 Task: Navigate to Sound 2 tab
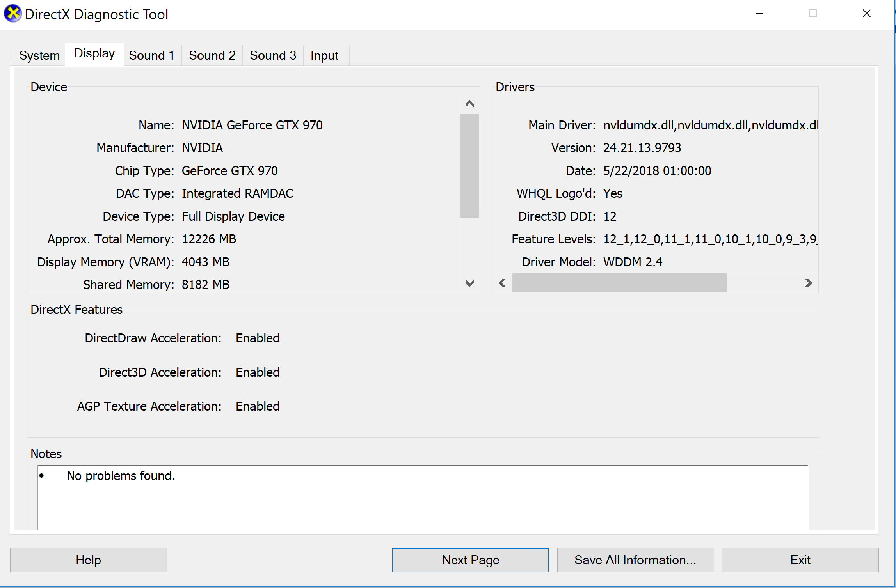tap(212, 55)
